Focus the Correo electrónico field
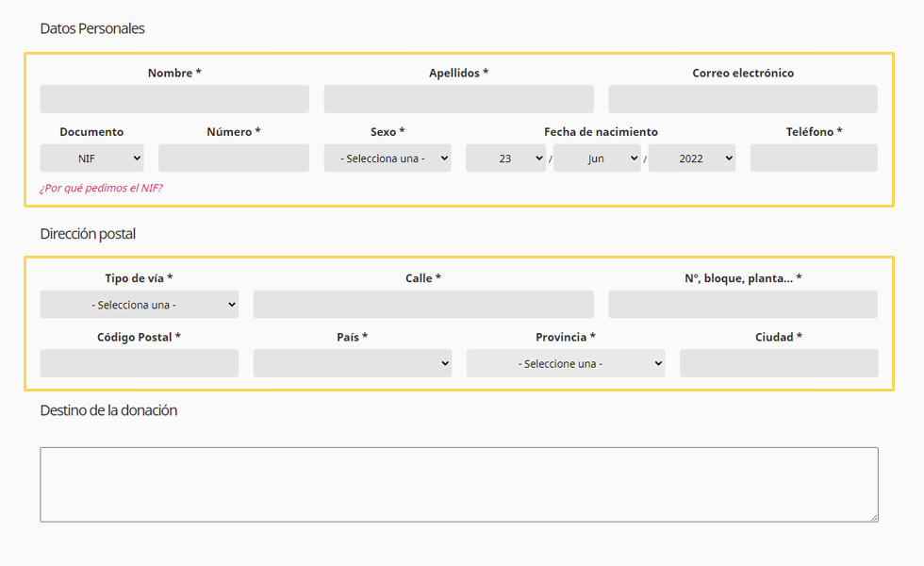This screenshot has width=924, height=566. point(742,99)
